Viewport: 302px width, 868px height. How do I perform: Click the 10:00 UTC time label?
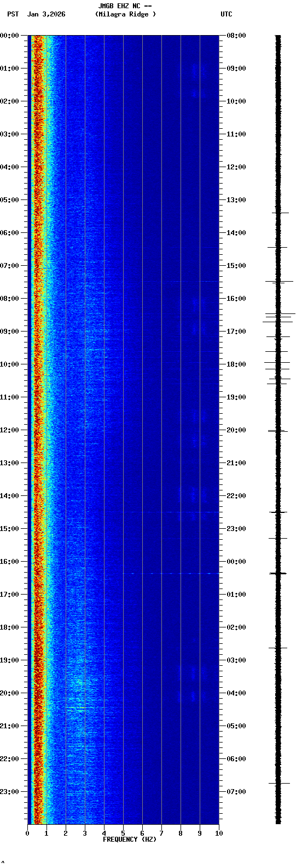coord(236,101)
